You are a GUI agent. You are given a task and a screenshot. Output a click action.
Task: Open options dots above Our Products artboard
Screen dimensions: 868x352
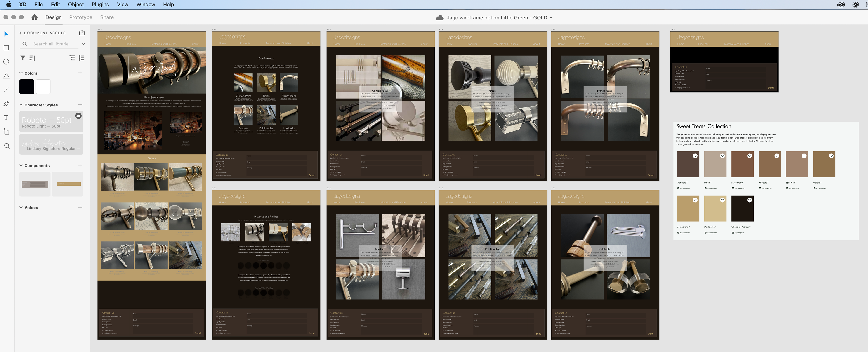(x=214, y=29)
